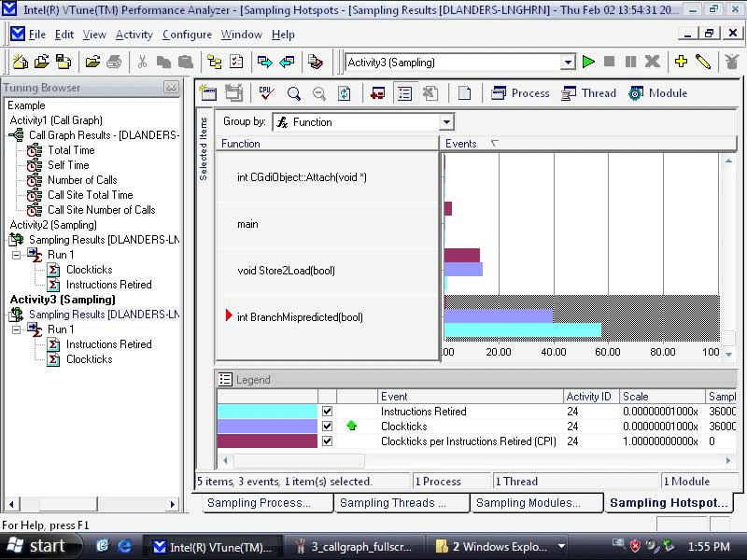This screenshot has width=747, height=560.
Task: Uncheck the Instructions Retired legend checkbox
Action: pyautogui.click(x=328, y=412)
